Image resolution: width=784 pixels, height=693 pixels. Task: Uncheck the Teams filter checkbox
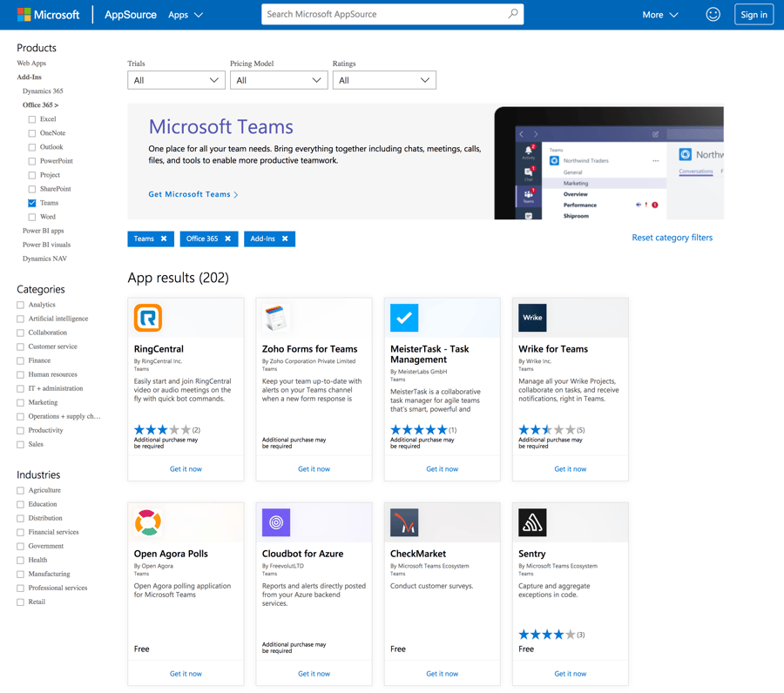(x=31, y=202)
